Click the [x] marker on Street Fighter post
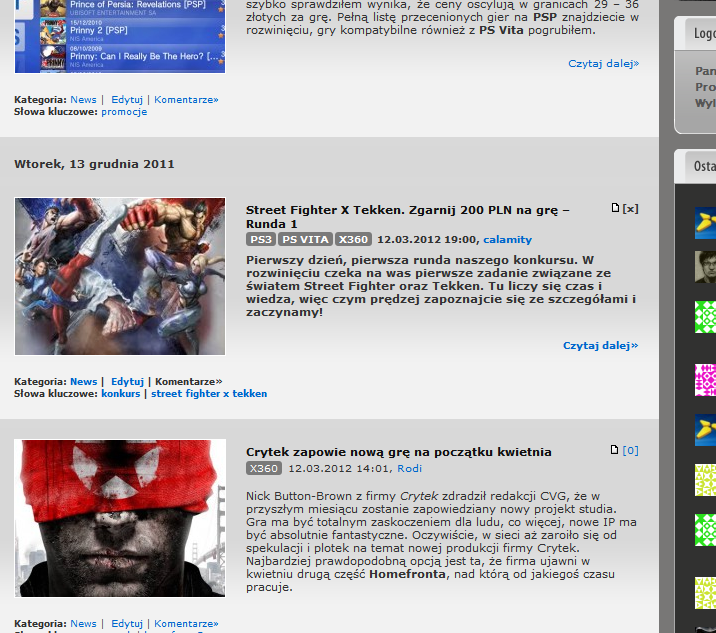The image size is (716, 633). coord(630,209)
